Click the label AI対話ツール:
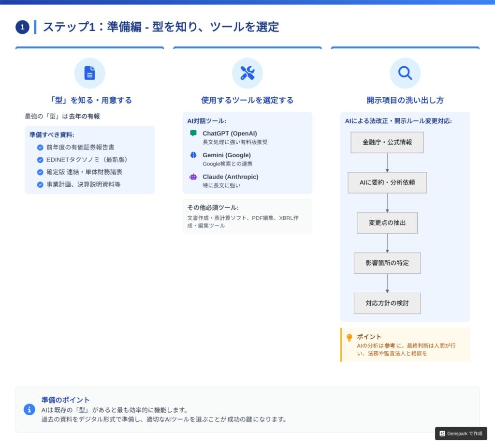495x448 pixels. (x=207, y=121)
